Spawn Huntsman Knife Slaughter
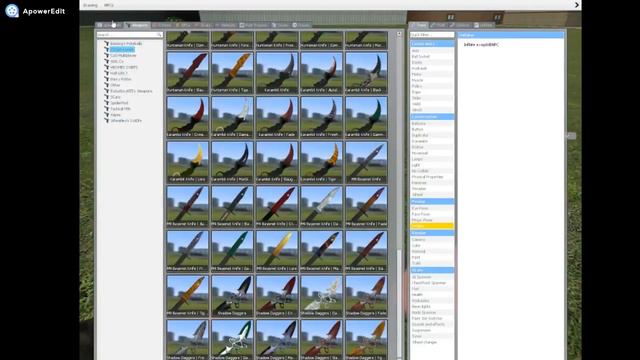The image size is (640, 360). click(187, 73)
